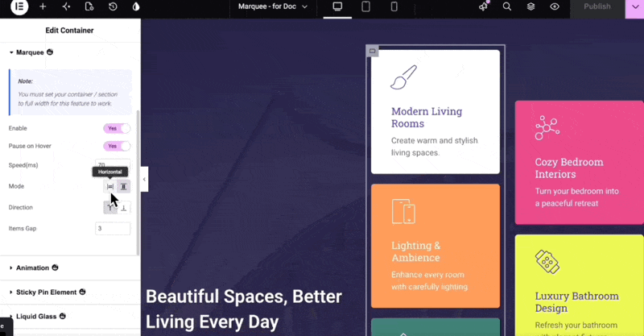The image size is (644, 336).
Task: Open the droplet theme icon
Action: 136,6
